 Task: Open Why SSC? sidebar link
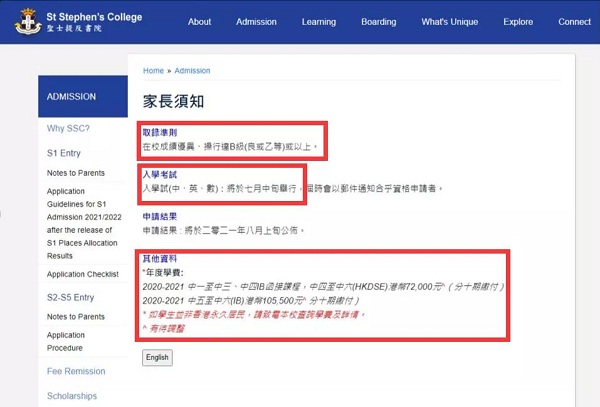[68, 129]
